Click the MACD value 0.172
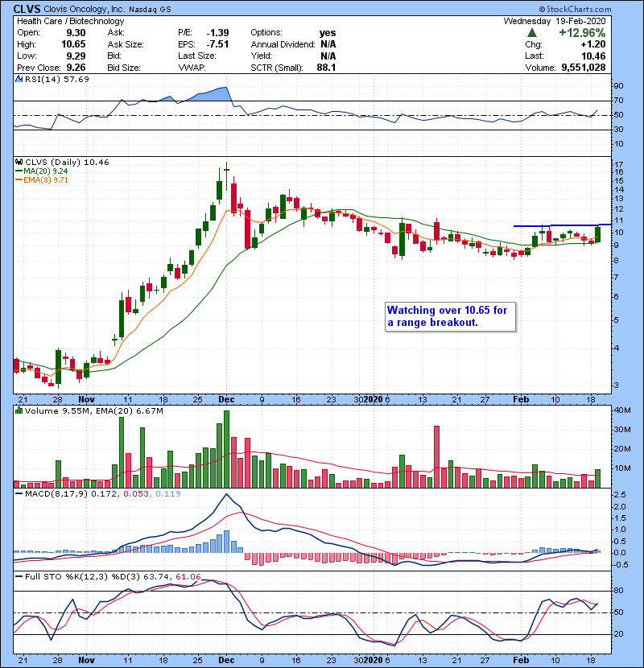 point(104,494)
